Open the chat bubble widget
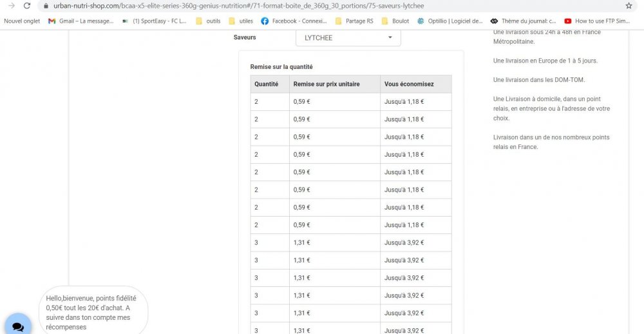The image size is (644, 334). click(x=17, y=327)
